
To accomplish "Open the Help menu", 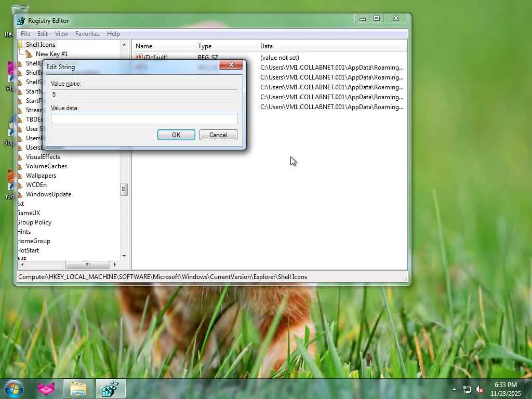I will coord(113,34).
